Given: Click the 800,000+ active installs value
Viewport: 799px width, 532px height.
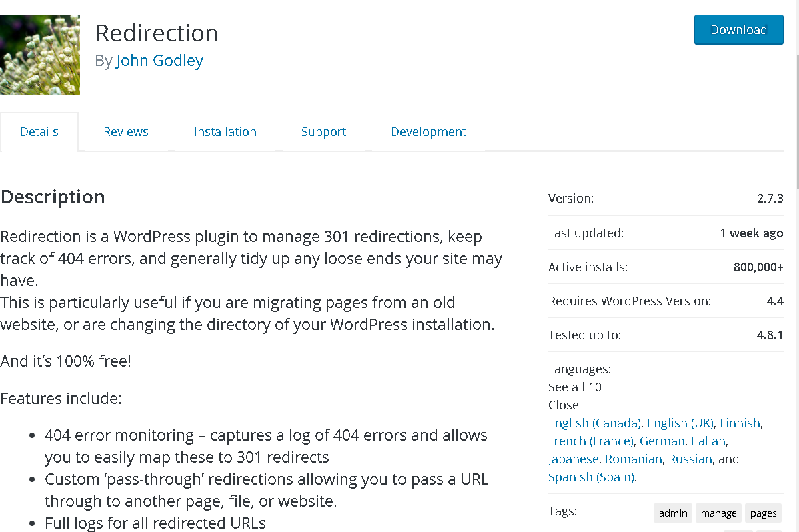Looking at the screenshot, I should coord(758,267).
